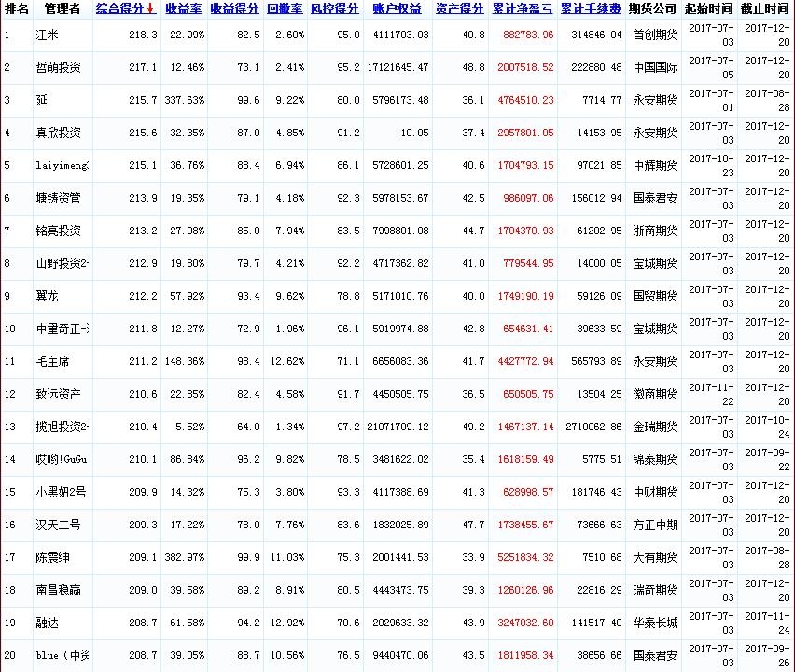795x672 pixels.
Task: Click the red sort arrow beside 综合得分
Action: pos(150,8)
